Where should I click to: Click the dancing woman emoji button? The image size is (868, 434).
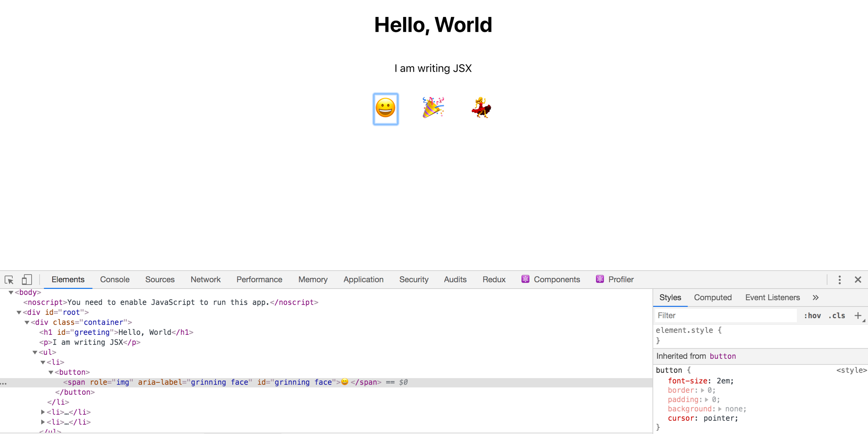coord(481,108)
